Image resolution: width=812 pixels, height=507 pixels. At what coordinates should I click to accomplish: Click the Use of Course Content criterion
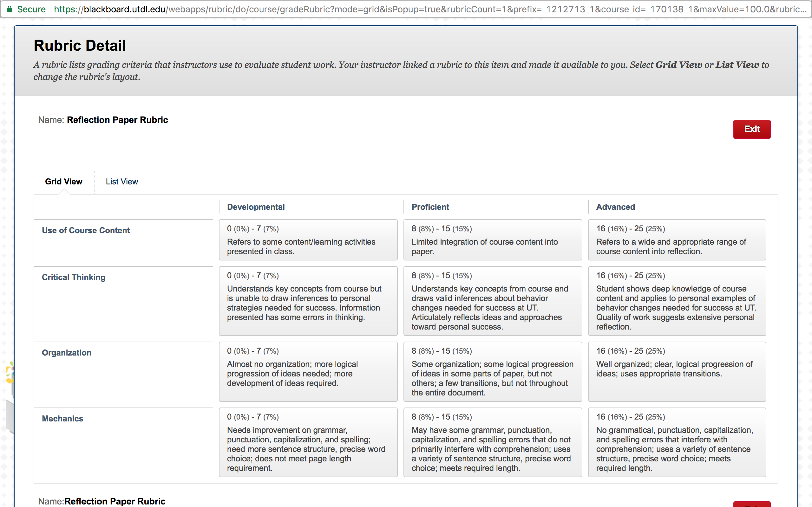(x=86, y=230)
